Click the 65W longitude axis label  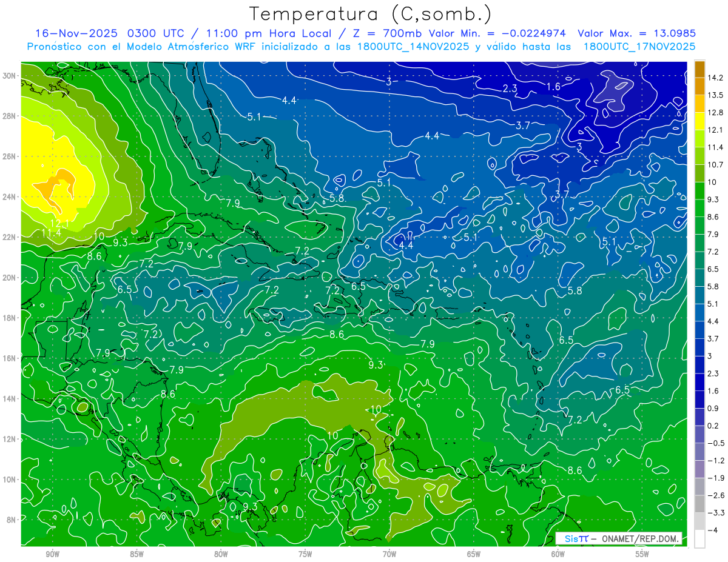pos(474,554)
